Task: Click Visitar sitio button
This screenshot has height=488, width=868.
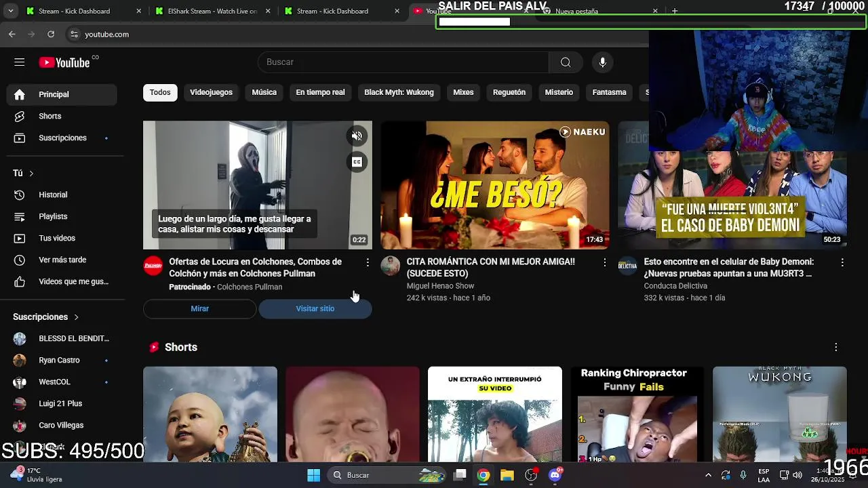Action: coord(315,308)
